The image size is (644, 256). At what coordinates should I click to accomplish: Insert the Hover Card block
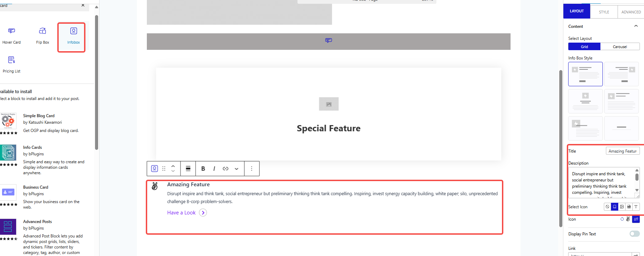11,36
